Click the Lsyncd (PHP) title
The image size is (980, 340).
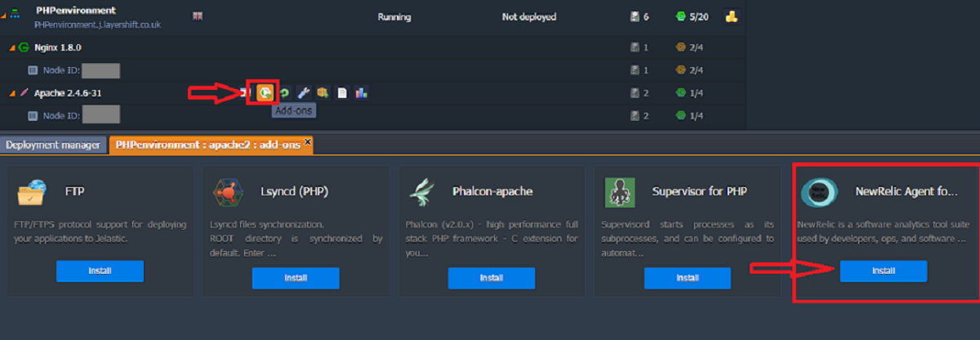(293, 191)
